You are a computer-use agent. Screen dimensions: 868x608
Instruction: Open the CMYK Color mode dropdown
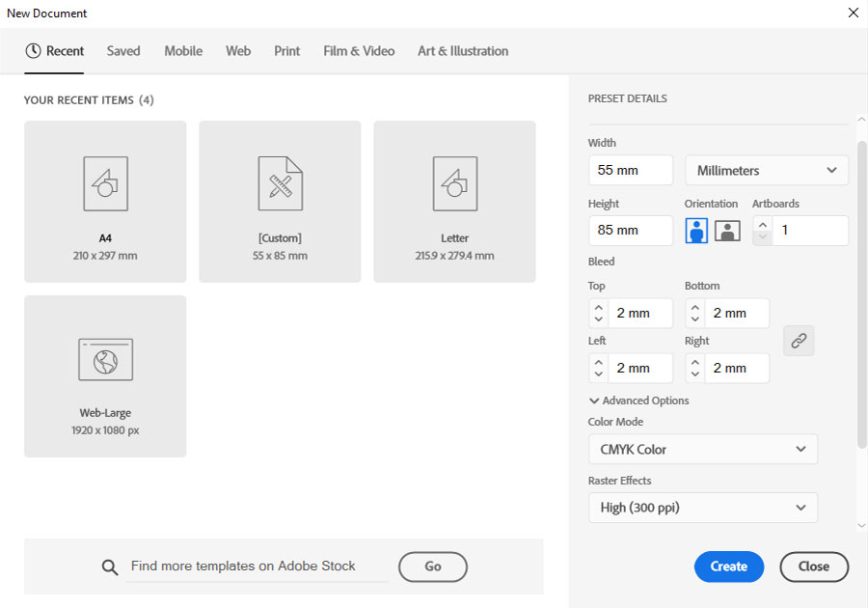tap(703, 449)
